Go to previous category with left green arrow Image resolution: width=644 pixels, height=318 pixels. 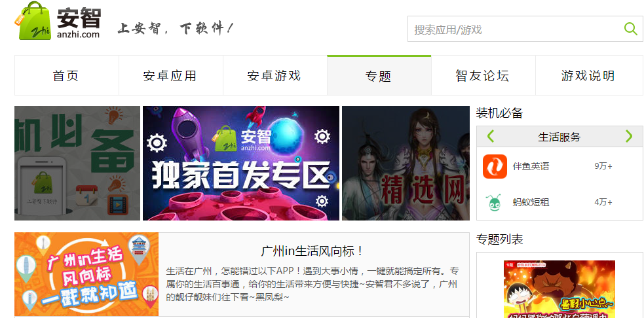point(490,136)
